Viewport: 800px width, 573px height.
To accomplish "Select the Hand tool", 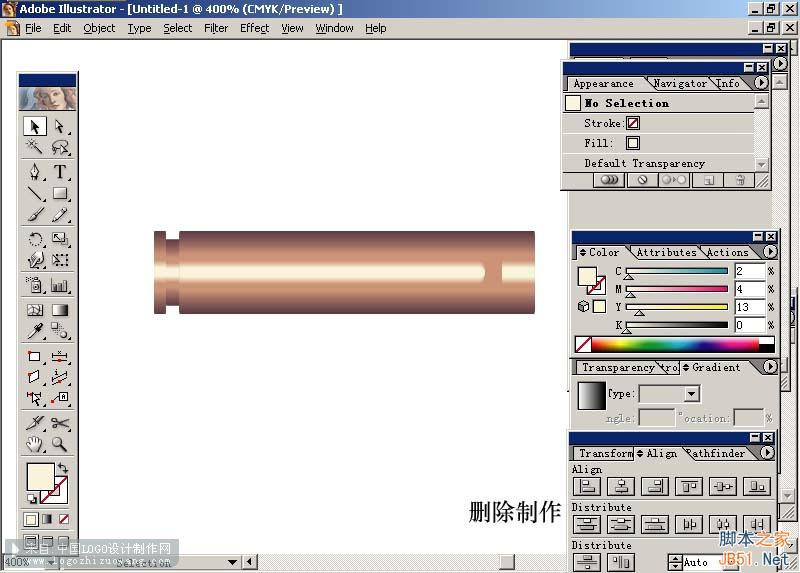I will pos(35,444).
